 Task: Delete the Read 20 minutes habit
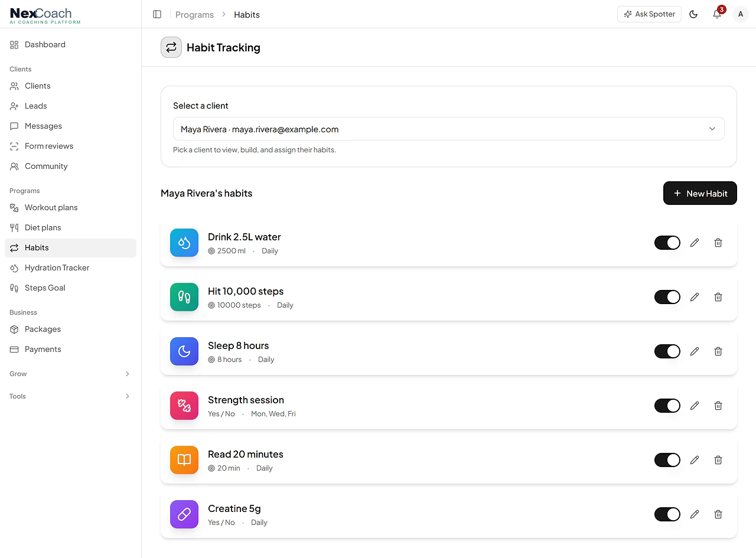(x=718, y=460)
